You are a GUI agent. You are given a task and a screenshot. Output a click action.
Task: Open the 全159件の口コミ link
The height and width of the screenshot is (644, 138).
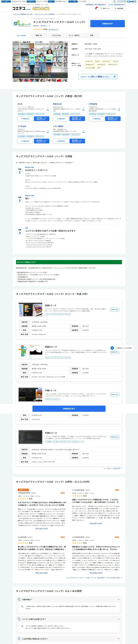click(x=54, y=30)
